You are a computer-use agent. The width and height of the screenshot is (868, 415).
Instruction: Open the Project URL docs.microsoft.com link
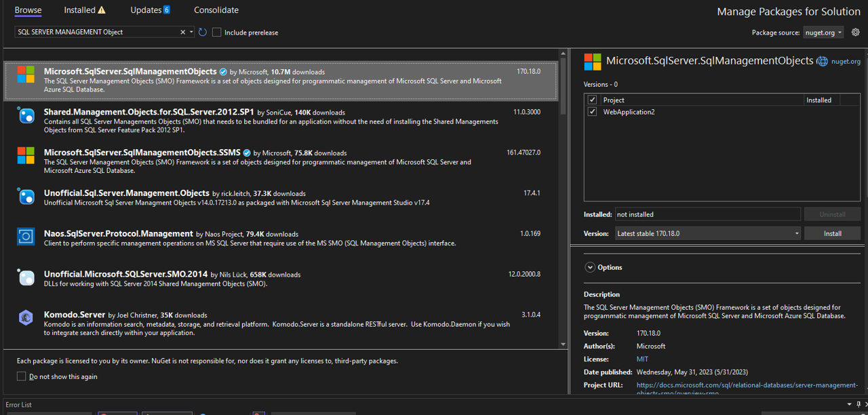(747, 389)
